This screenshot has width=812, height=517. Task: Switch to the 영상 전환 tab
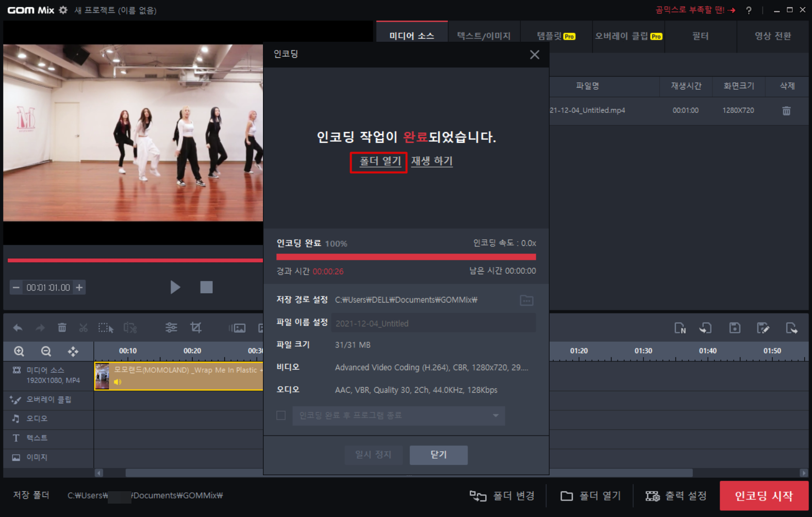point(773,36)
